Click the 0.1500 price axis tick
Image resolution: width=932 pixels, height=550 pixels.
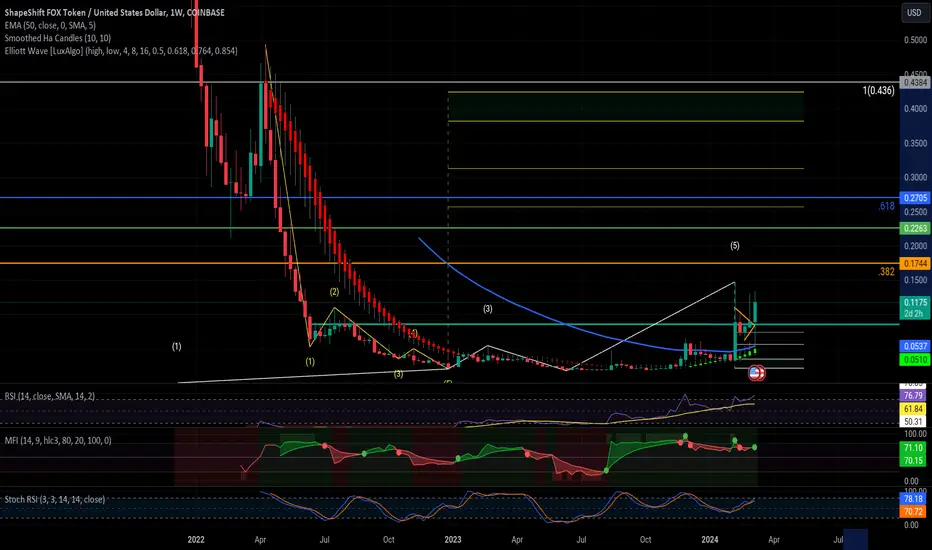click(x=915, y=280)
